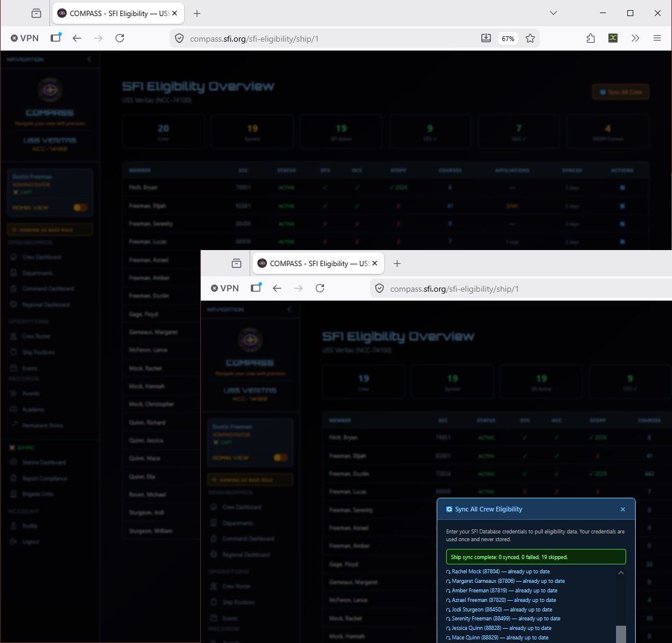Reload the page in the back window
The width and height of the screenshot is (672, 643).
click(120, 38)
